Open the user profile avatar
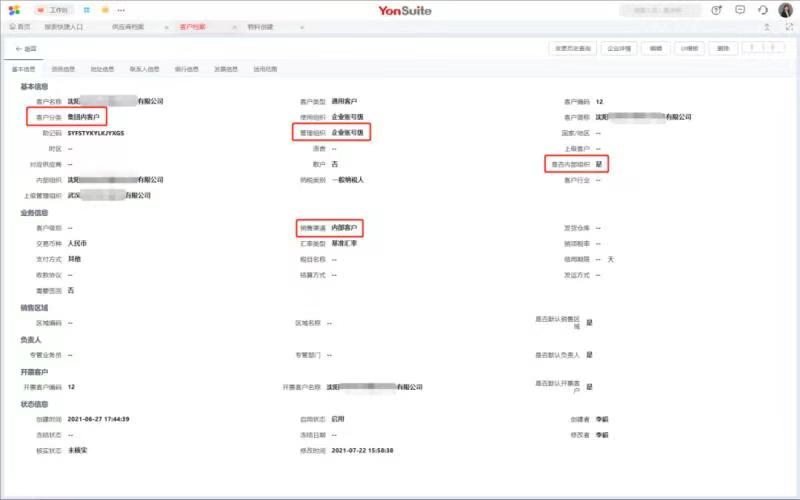 coord(785,10)
